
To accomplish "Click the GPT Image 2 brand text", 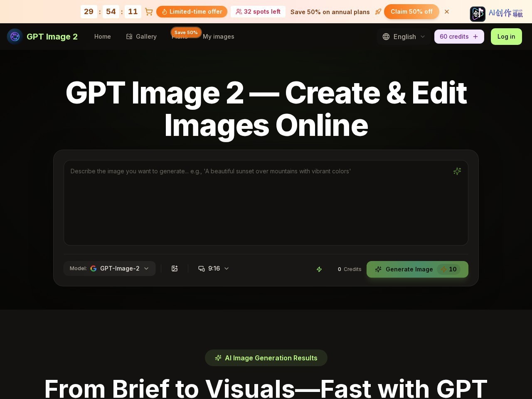I will 52,37.
